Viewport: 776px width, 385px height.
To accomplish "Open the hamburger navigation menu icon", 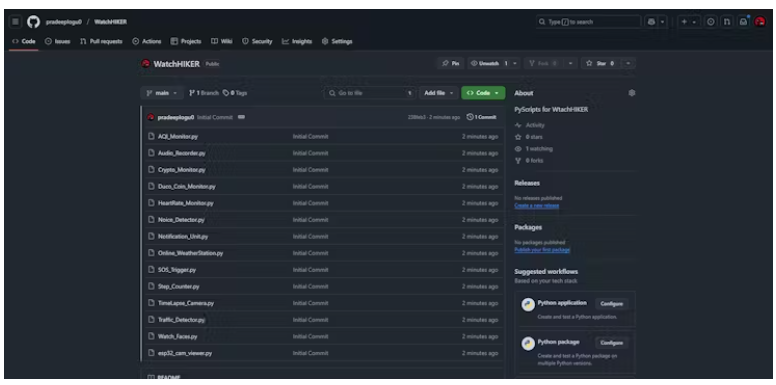I will tap(15, 22).
